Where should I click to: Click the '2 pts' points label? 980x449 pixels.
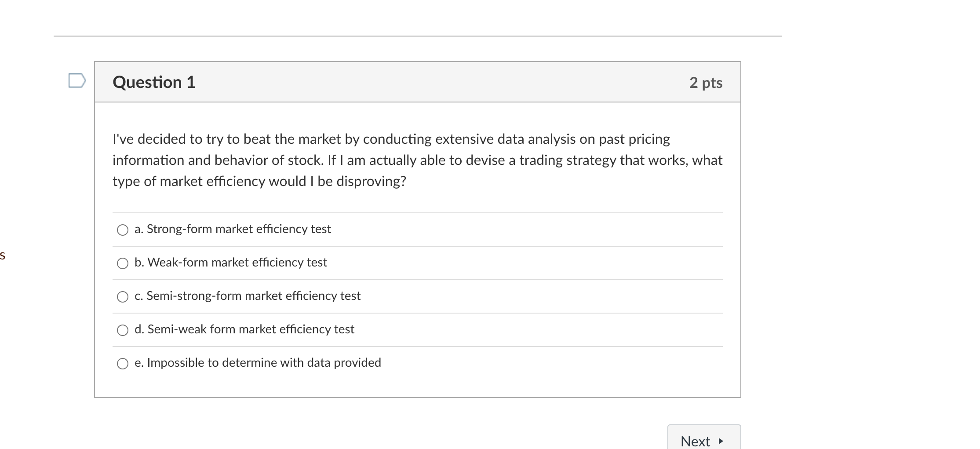[706, 83]
